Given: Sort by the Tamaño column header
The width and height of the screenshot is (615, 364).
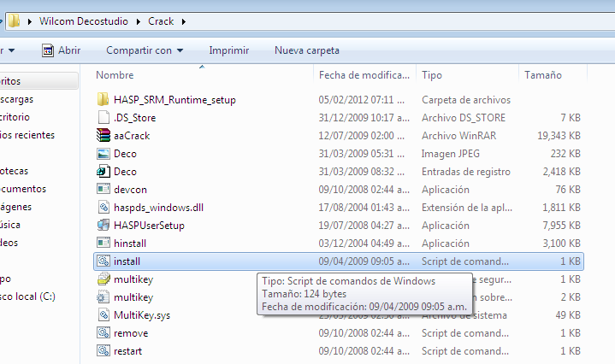Looking at the screenshot, I should tap(543, 75).
